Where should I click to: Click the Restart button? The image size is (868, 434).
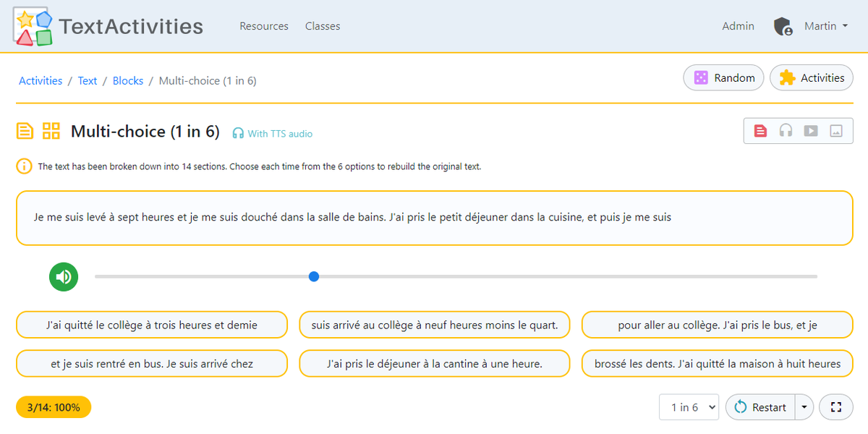coord(760,407)
